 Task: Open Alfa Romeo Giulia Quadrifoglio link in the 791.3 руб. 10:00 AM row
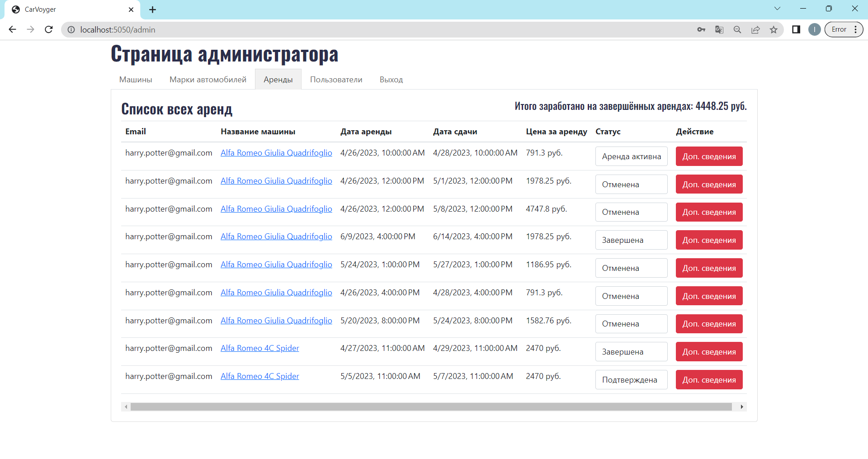pyautogui.click(x=276, y=153)
